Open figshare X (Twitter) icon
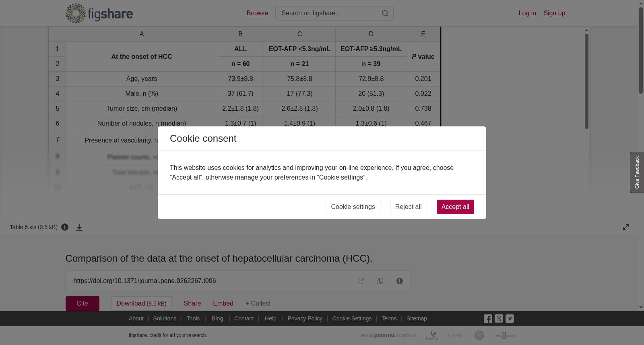Image resolution: width=644 pixels, height=345 pixels. click(x=499, y=318)
